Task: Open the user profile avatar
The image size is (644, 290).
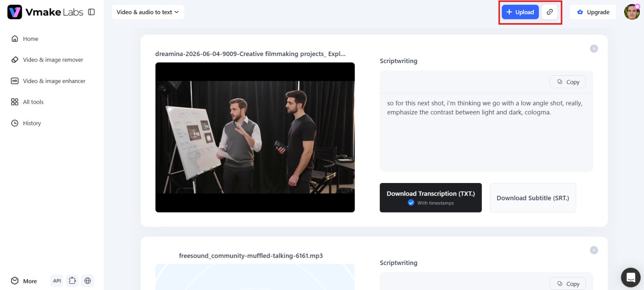Action: pos(632,12)
